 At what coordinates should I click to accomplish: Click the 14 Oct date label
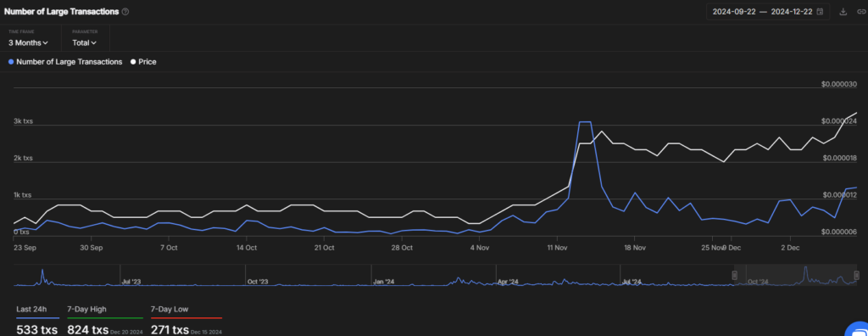pyautogui.click(x=247, y=248)
